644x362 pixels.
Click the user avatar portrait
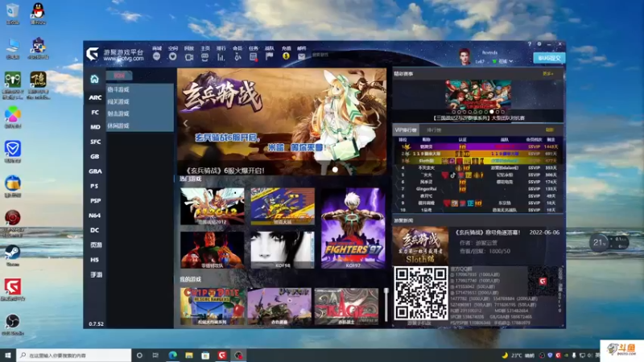click(464, 56)
